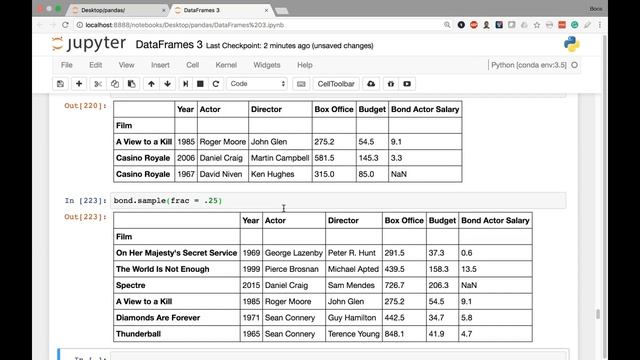Open the Kernel menu

226,65
